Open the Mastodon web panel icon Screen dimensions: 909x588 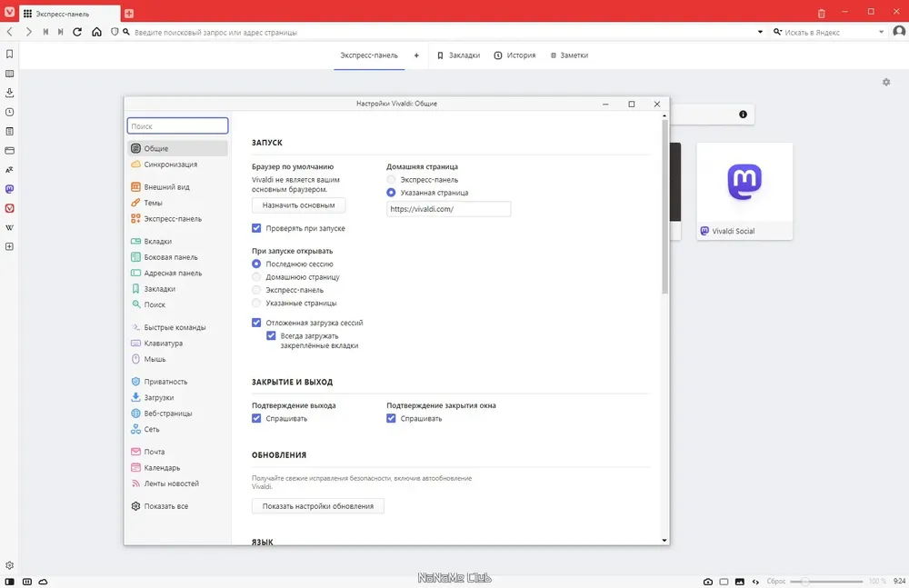pyautogui.click(x=9, y=189)
